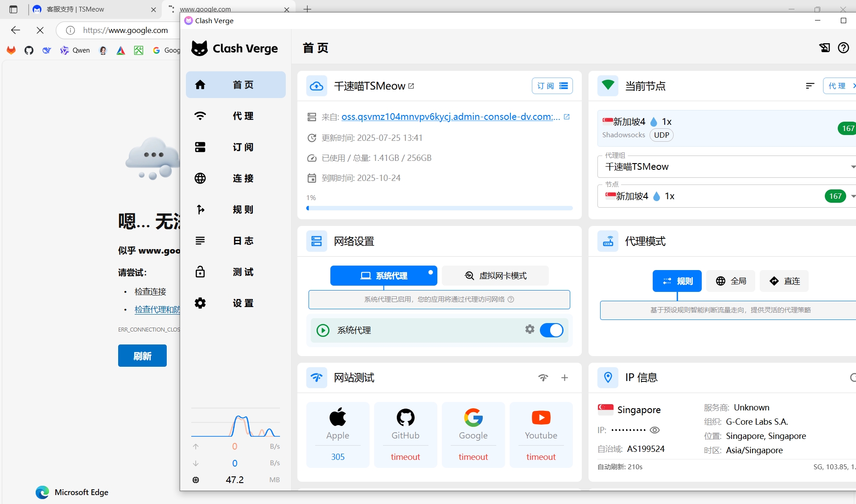The image size is (856, 504).
Task: Select the 直连 direct proxy mode
Action: click(784, 281)
